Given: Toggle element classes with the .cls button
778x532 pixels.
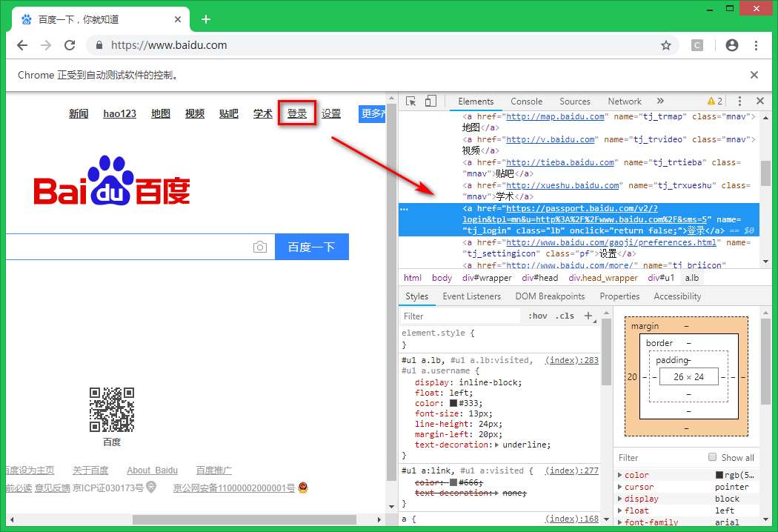Looking at the screenshot, I should click(x=564, y=315).
